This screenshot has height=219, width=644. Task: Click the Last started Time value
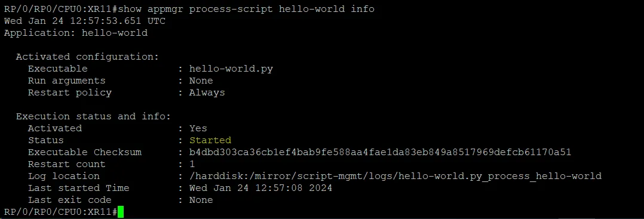[260, 188]
